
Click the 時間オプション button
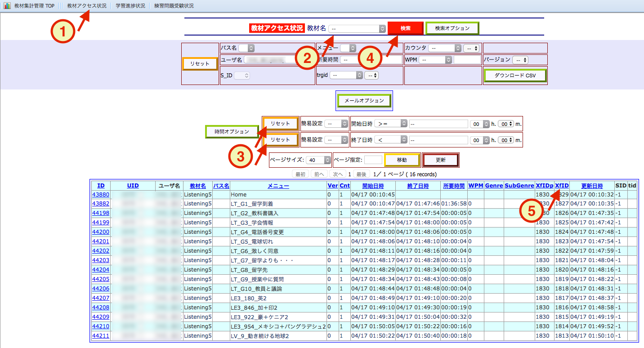(232, 132)
